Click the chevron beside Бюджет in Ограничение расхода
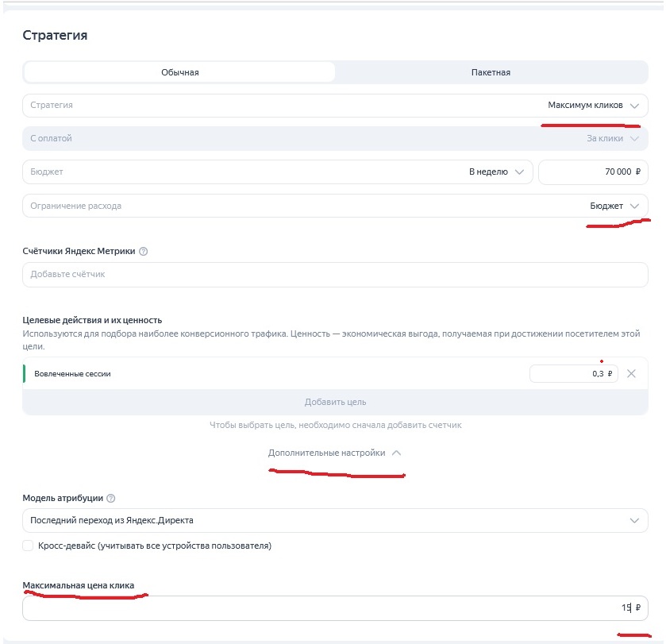Image resolution: width=666 pixels, height=644 pixels. 634,206
